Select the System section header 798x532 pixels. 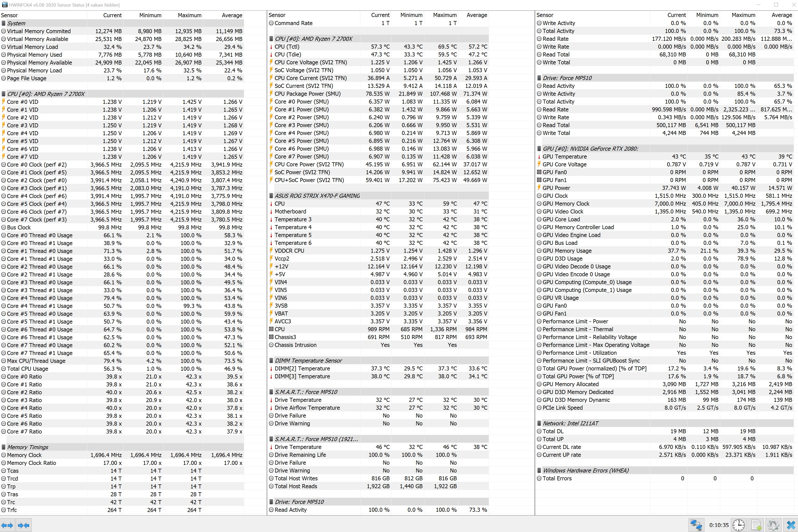(16, 23)
